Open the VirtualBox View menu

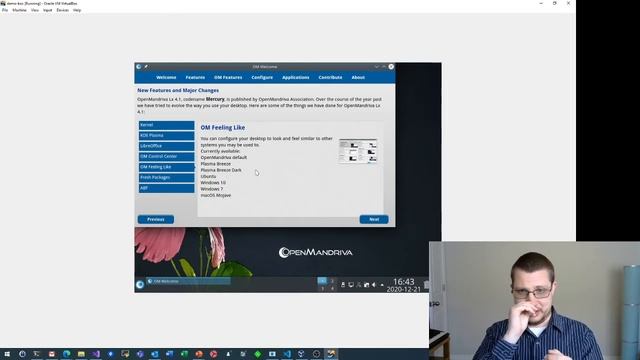(35, 10)
